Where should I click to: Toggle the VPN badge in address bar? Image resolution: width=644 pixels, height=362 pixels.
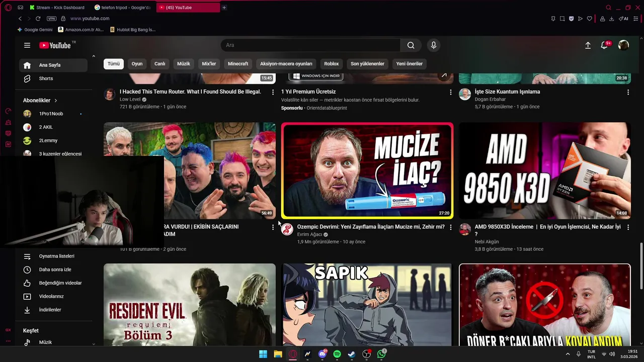[51, 19]
